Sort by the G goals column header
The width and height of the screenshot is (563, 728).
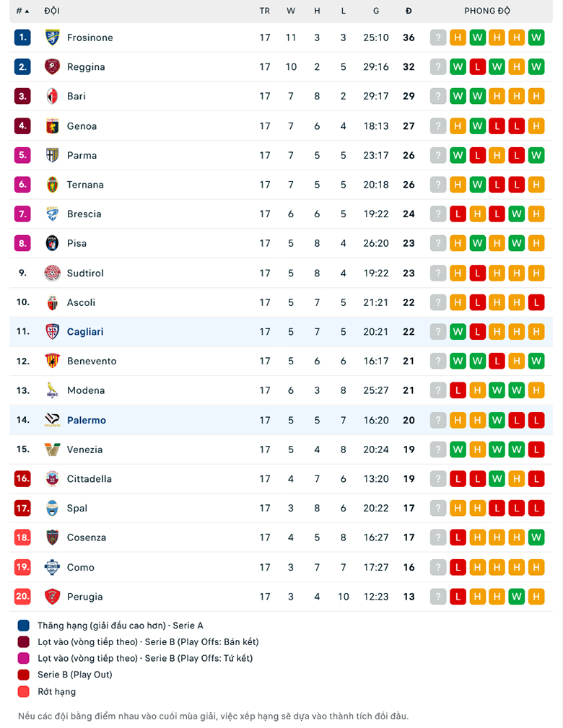pyautogui.click(x=376, y=11)
